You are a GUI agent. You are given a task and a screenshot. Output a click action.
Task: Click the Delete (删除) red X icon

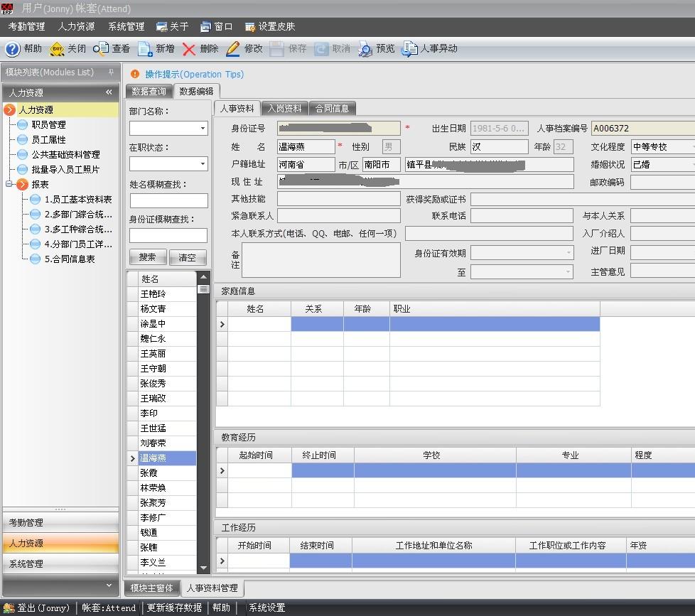coord(189,49)
